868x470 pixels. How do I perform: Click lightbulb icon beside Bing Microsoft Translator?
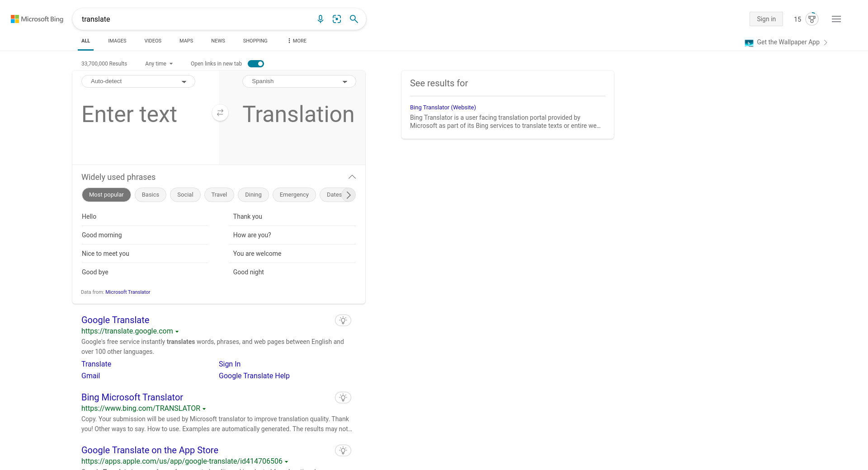pyautogui.click(x=343, y=398)
